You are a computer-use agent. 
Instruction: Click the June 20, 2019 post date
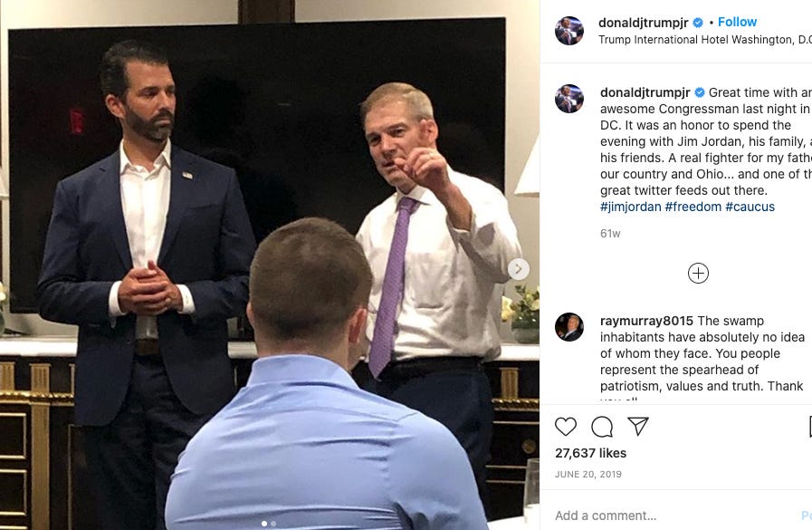(x=588, y=474)
